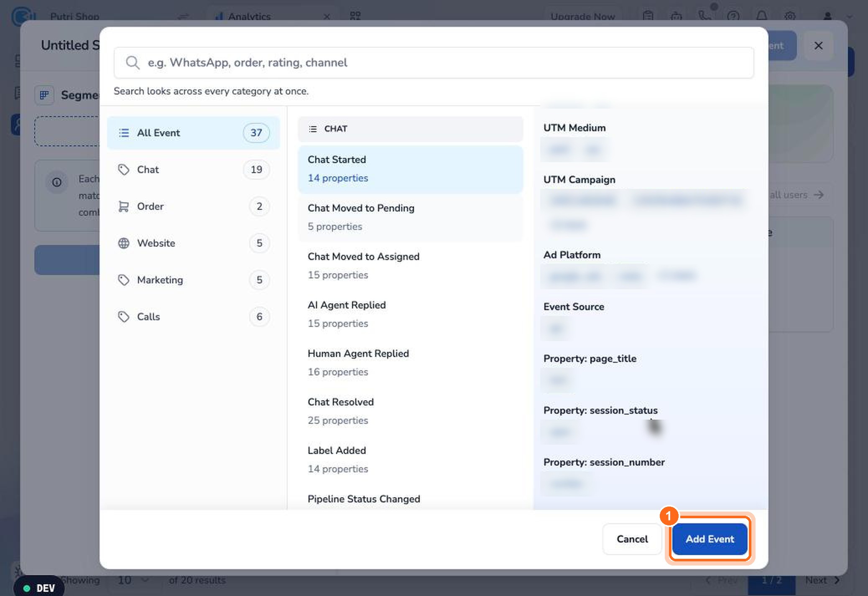Click the Event Source property label
Screen dimensions: 868x596
(x=574, y=307)
